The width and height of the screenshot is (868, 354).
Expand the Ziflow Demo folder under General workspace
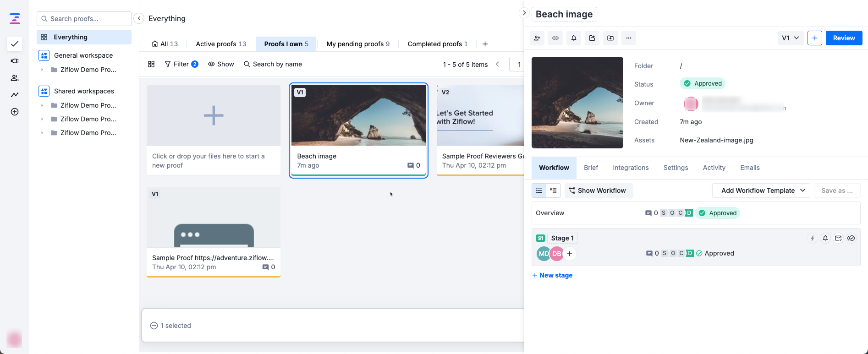tap(42, 70)
